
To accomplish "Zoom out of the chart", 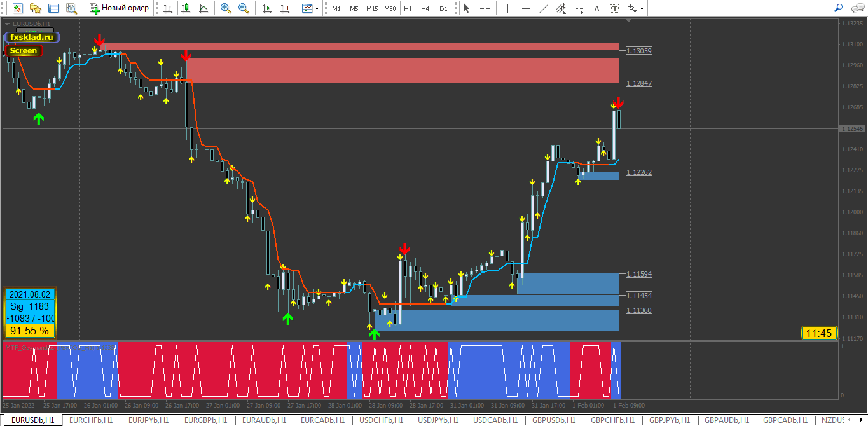I will [244, 8].
